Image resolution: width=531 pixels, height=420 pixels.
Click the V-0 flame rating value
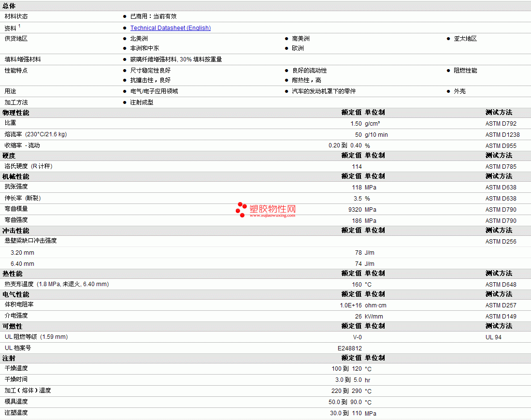(x=357, y=337)
